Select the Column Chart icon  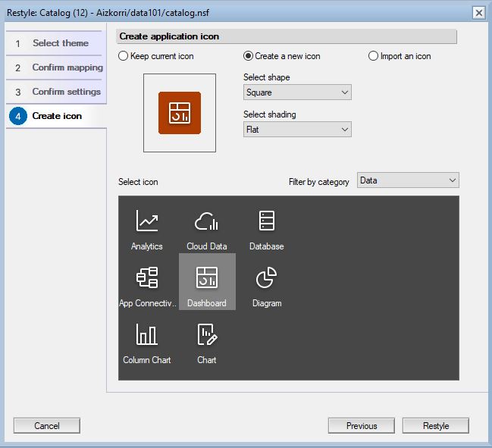pyautogui.click(x=147, y=340)
